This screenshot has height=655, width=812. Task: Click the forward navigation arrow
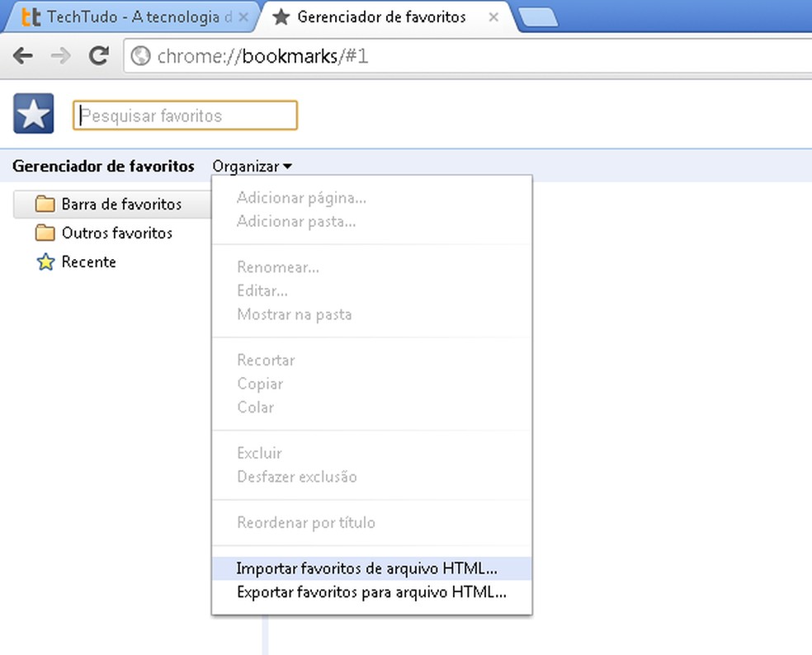[x=60, y=56]
